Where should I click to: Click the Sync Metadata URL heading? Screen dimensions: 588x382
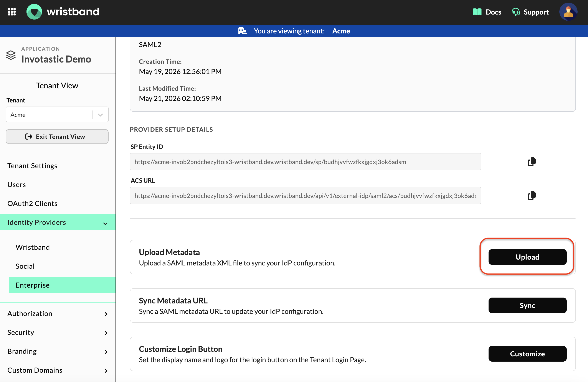173,301
